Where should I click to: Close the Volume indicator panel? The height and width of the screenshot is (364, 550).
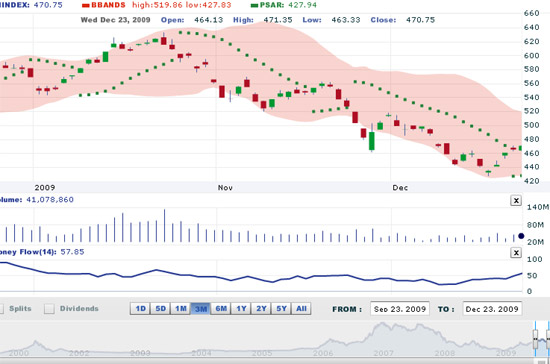[516, 201]
